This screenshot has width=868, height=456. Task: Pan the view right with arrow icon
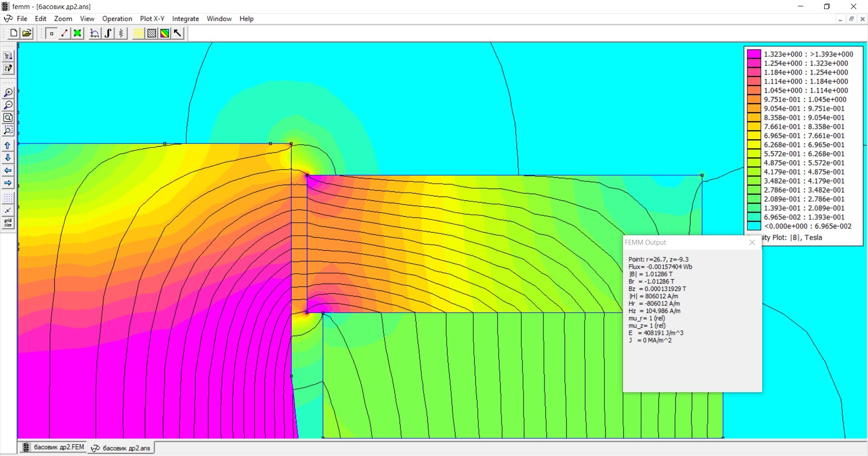click(x=8, y=183)
